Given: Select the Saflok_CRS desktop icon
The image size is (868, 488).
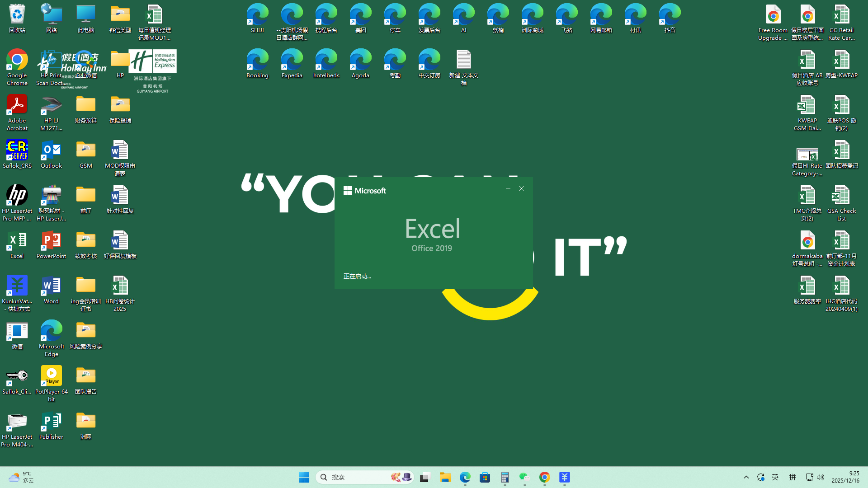Looking at the screenshot, I should 17,151.
